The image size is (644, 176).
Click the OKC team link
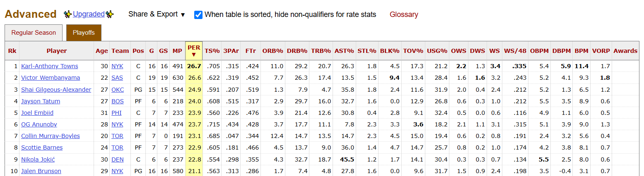[x=118, y=90]
